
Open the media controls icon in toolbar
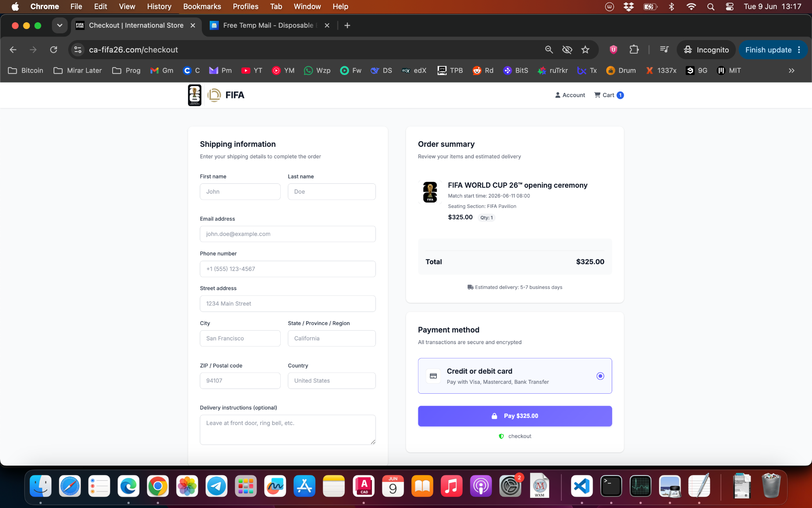pyautogui.click(x=664, y=50)
